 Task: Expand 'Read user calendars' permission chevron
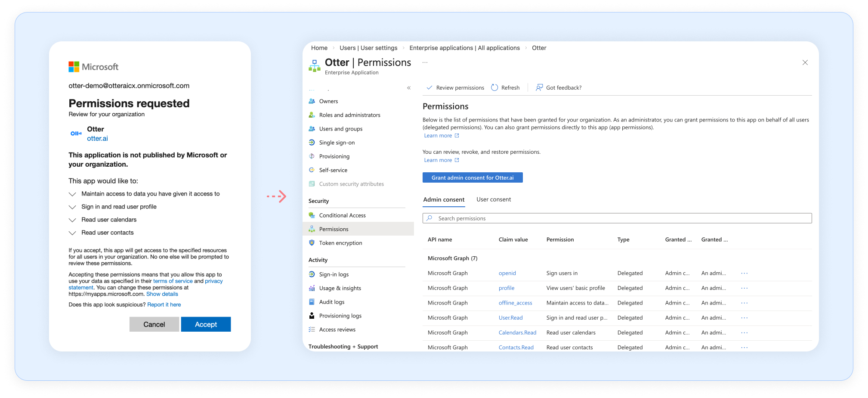click(72, 220)
